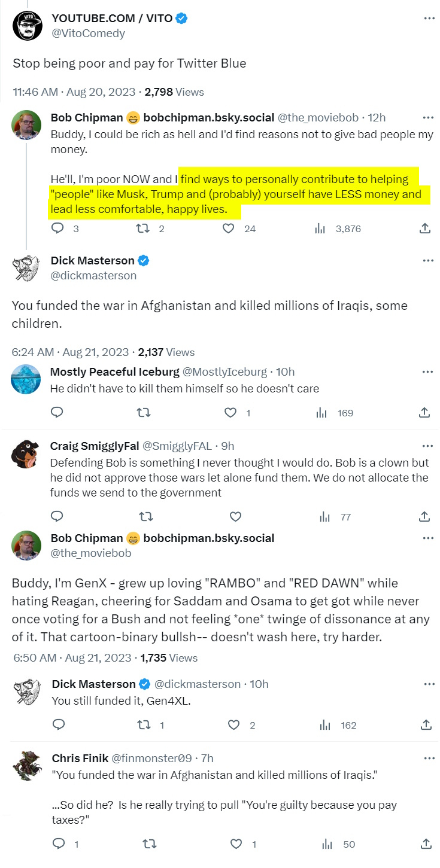Open more options on Chris Finik's tweet
Screen dimensions: 440x868
pos(429,758)
